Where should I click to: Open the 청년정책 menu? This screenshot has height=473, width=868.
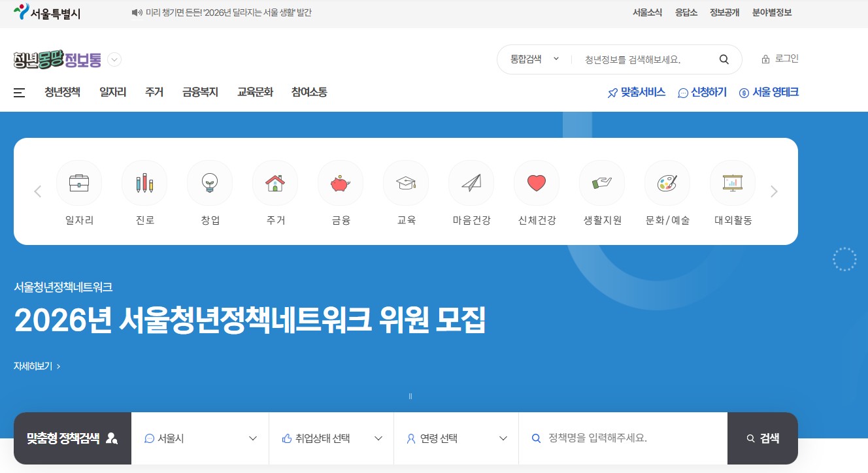click(63, 92)
